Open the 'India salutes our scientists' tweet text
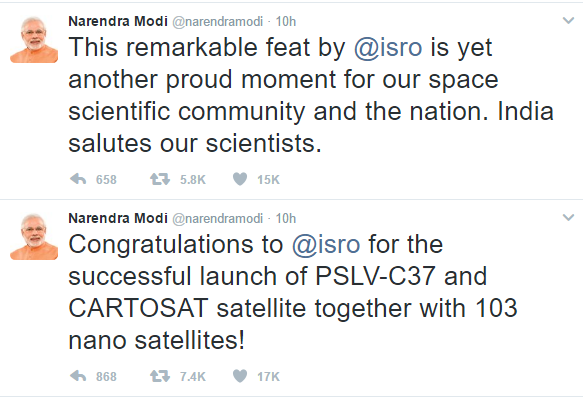This screenshot has width=583, height=404. coord(311,95)
